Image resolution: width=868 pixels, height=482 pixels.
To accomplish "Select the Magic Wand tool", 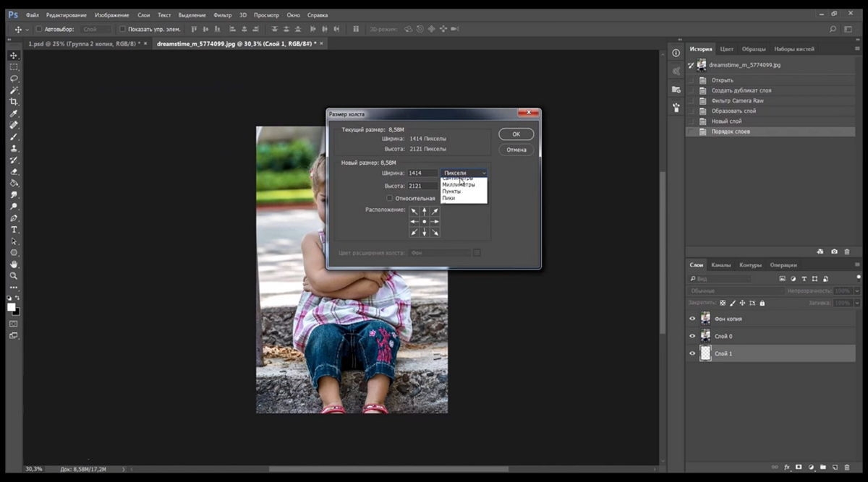I will (x=14, y=90).
